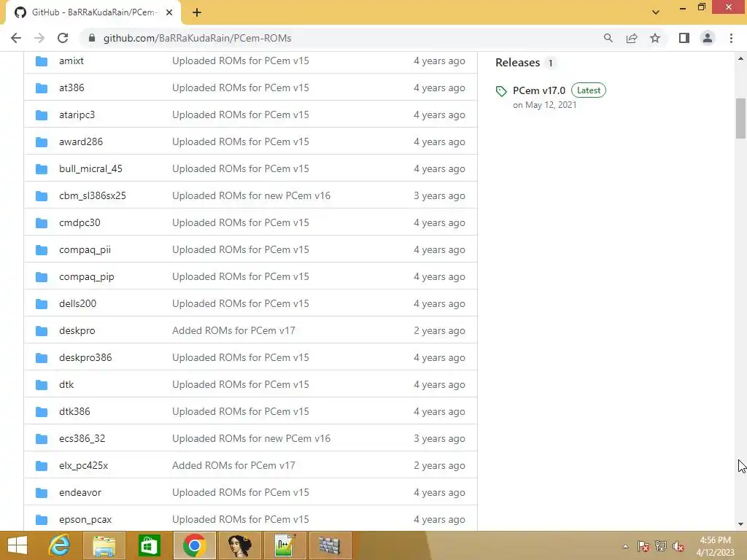Open the compaq_pip folder link

87,276
